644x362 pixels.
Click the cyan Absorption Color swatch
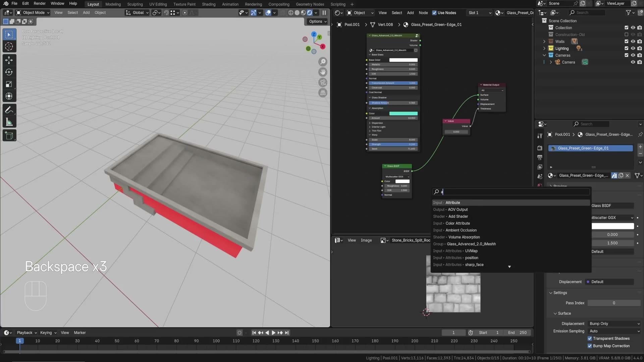point(403,114)
